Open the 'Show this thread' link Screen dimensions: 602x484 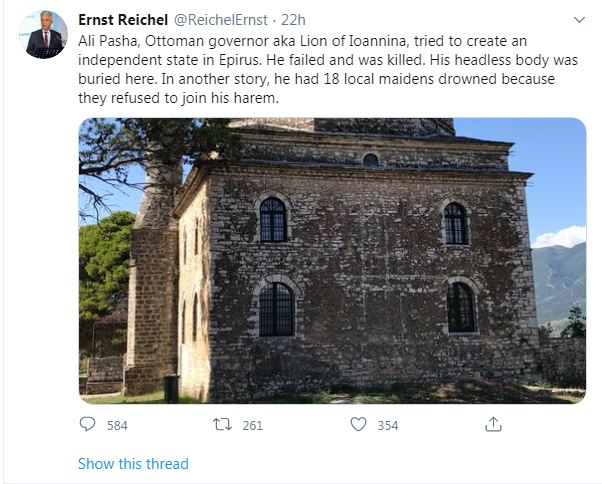pos(133,463)
